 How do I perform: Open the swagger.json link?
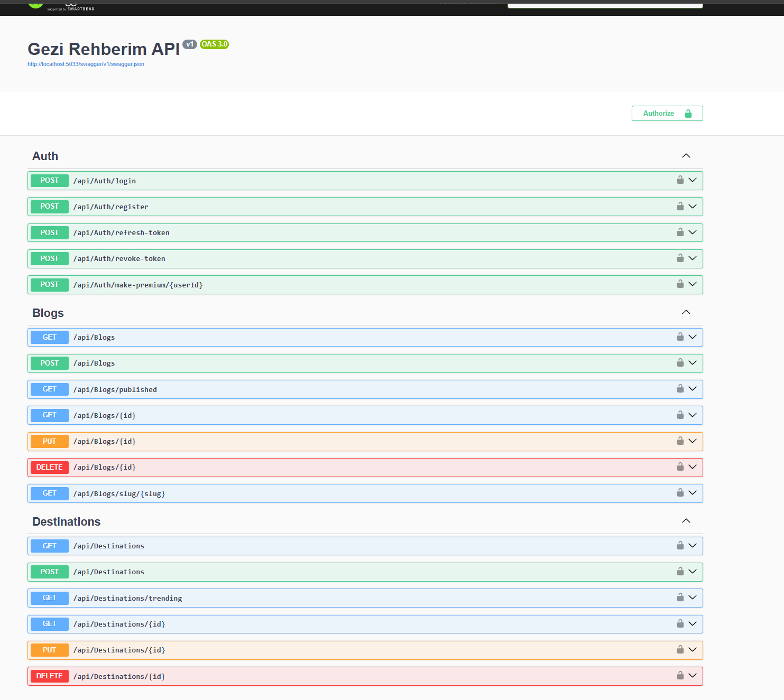pos(86,64)
